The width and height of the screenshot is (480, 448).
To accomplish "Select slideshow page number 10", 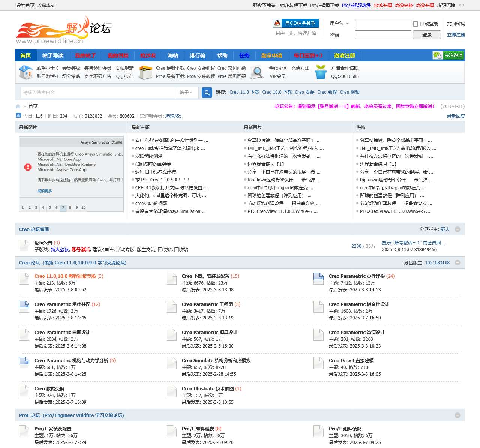I will 83,208.
